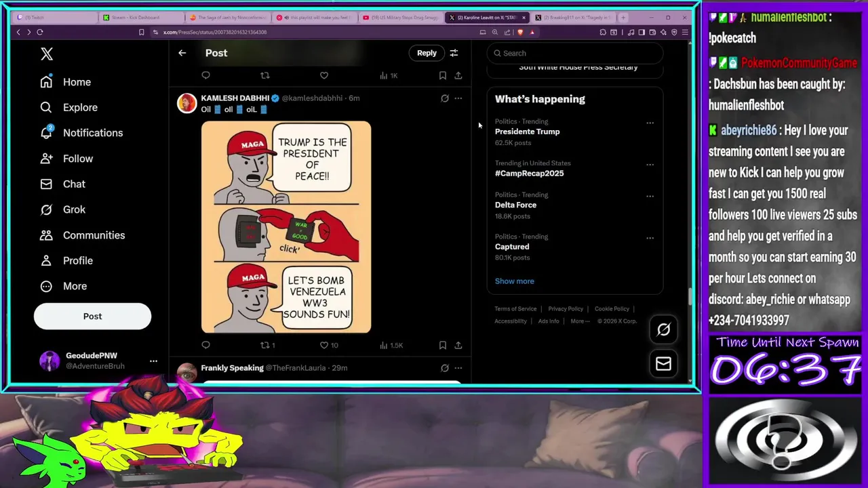Reply to Kamlesh Dabhhi's cartoon post
This screenshot has height=488, width=868.
click(205, 345)
